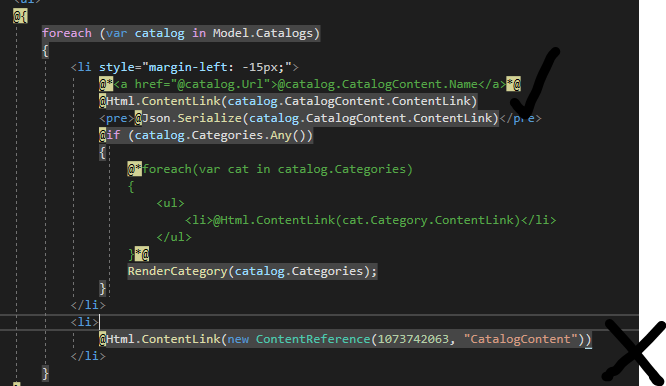This screenshot has height=386, width=666.
Task: Click the @* comment start before anchor tag
Action: pos(106,84)
